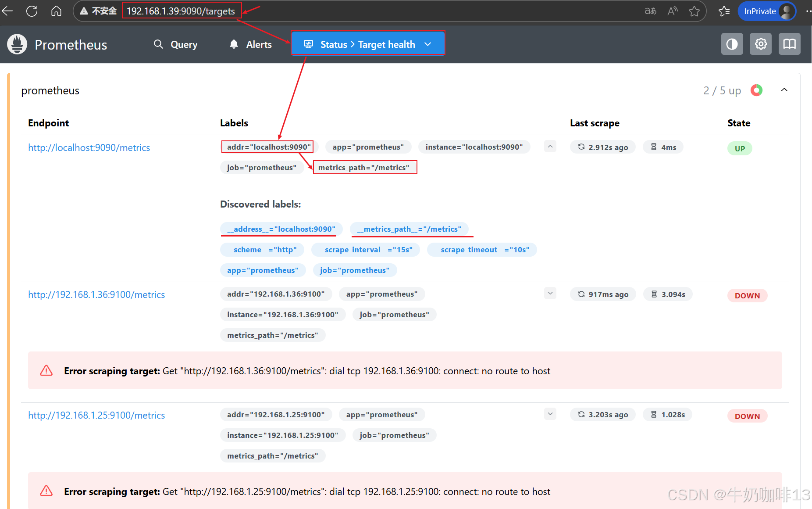
Task: Click the 2 / 5 up health ring
Action: 756,90
